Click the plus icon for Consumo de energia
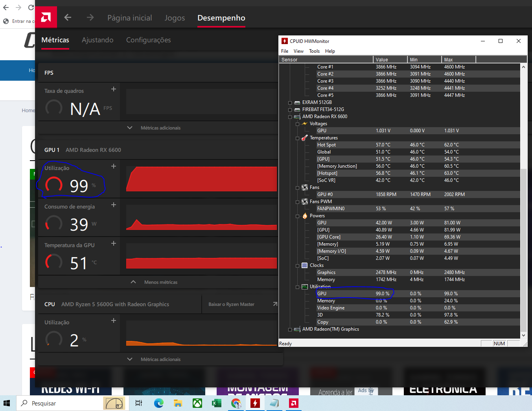Viewport: 532px width, 411px height. pyautogui.click(x=114, y=205)
